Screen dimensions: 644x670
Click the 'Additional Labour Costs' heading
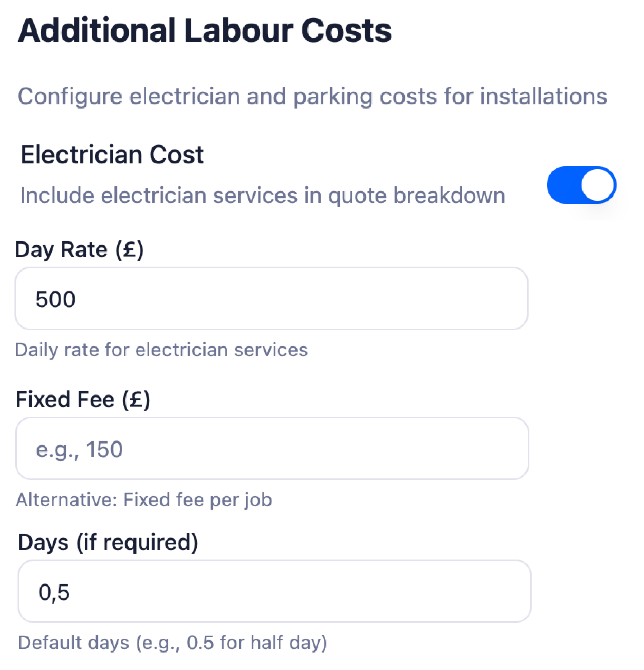click(x=205, y=30)
